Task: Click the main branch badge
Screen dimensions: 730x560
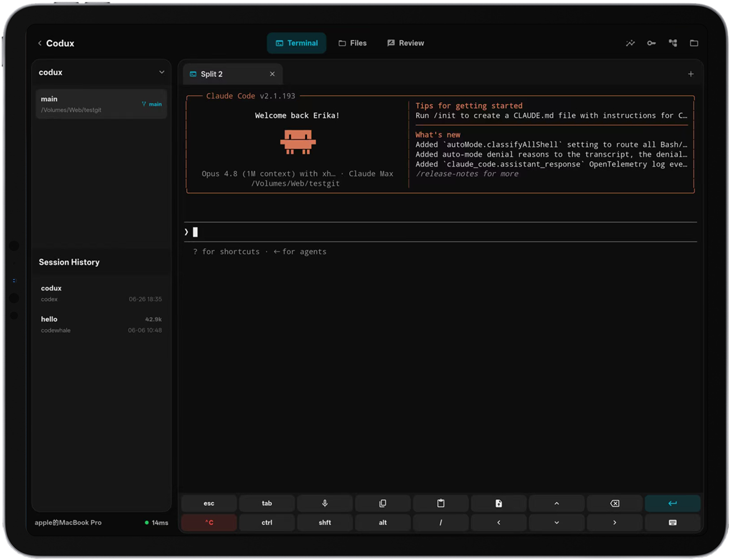Action: pyautogui.click(x=152, y=104)
